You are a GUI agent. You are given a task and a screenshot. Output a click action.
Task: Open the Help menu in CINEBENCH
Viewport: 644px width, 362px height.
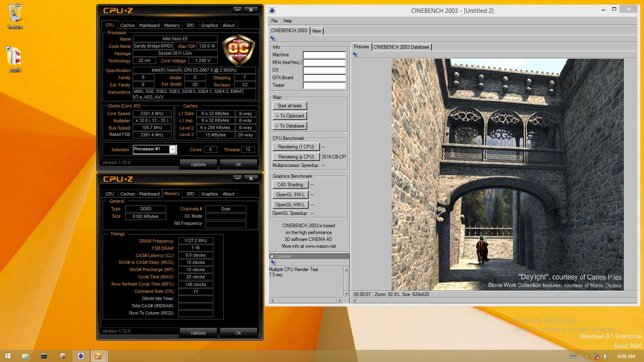click(x=287, y=21)
